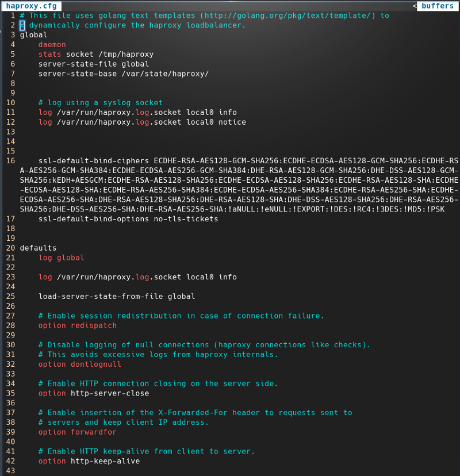Click 'defaults' section keyword
The width and height of the screenshot is (460, 476).
38,248
